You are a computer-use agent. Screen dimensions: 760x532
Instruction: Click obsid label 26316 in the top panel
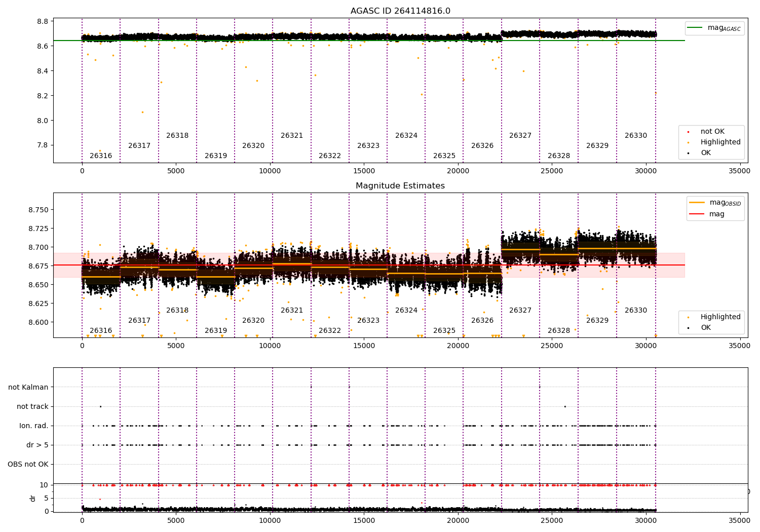(x=101, y=156)
